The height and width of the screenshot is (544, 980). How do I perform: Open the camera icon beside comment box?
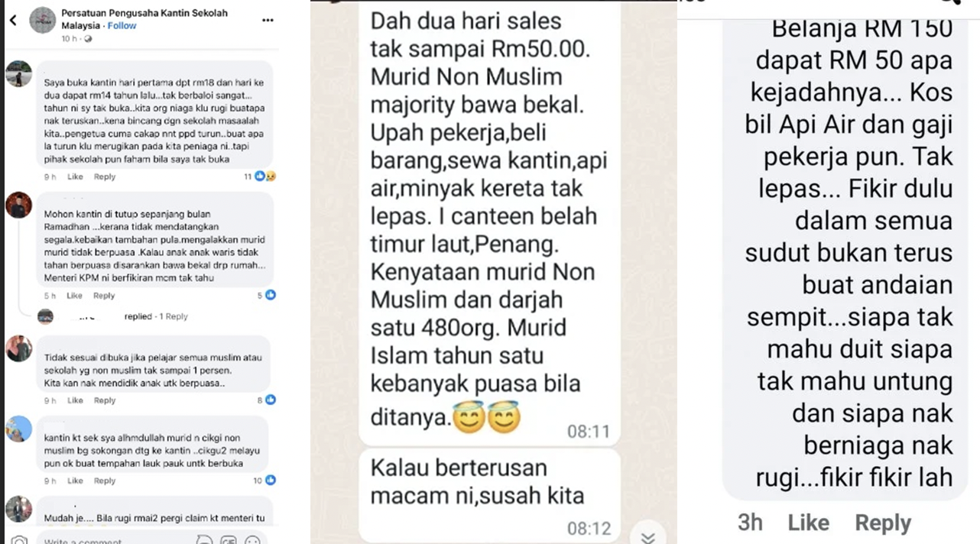19,539
